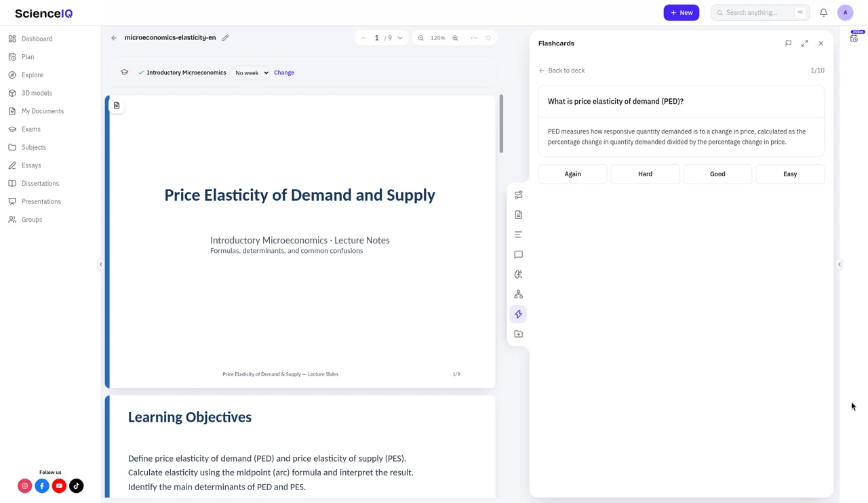Click the page document icon on slide one
Viewport: 868px width, 503px height.
[x=117, y=105]
